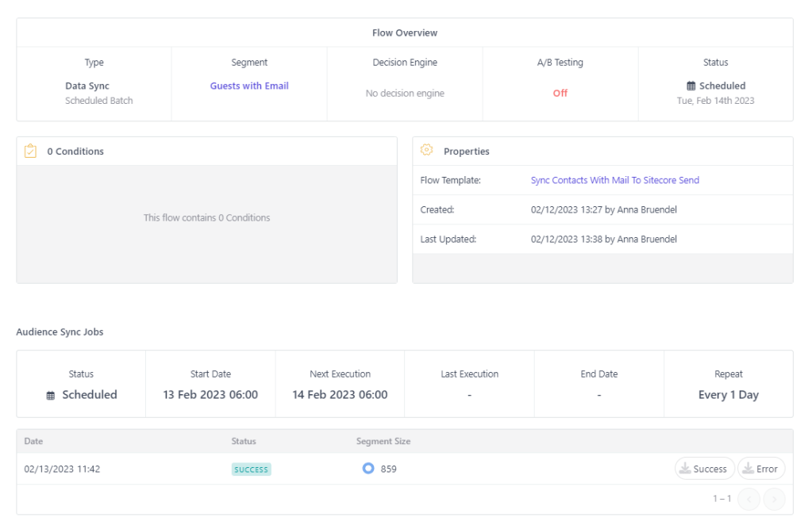Open Sync Contacts With Mail To Sitecore Send template
This screenshot has width=812, height=529.
(x=614, y=180)
